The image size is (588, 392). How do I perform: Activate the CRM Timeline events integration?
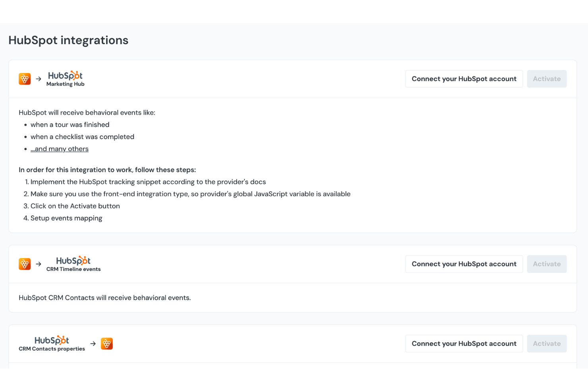[547, 264]
